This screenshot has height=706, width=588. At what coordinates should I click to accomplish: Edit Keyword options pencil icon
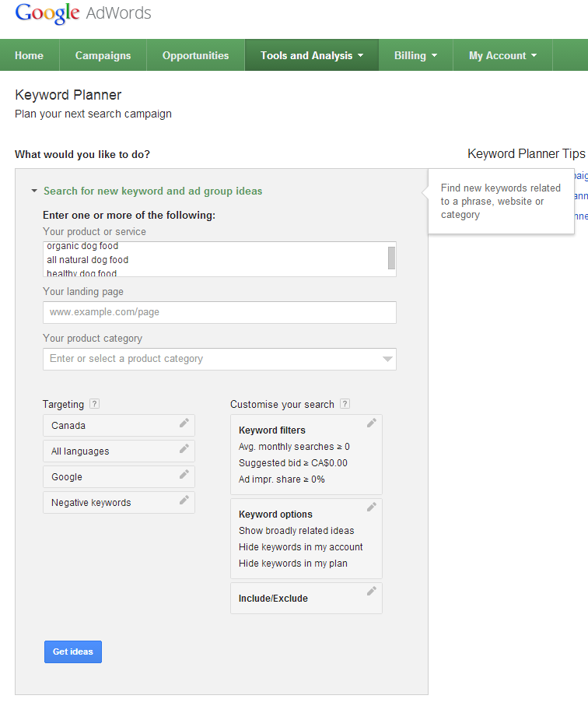[x=371, y=507]
